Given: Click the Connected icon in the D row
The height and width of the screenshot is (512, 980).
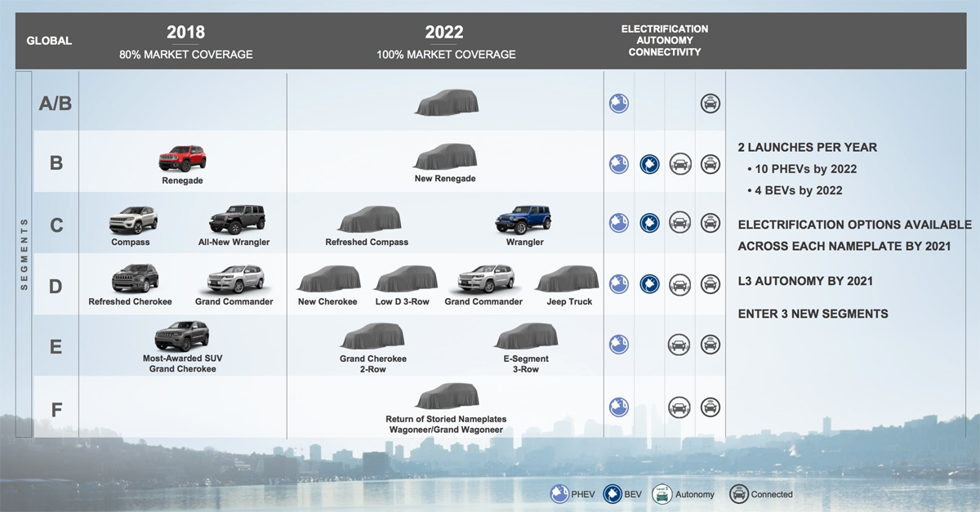Looking at the screenshot, I should tap(710, 285).
